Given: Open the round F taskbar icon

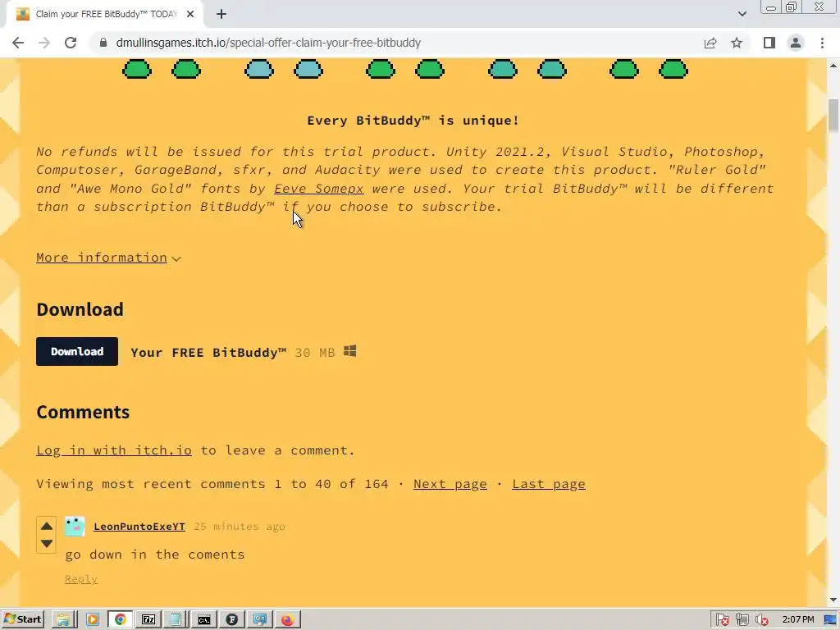Looking at the screenshot, I should point(232,620).
